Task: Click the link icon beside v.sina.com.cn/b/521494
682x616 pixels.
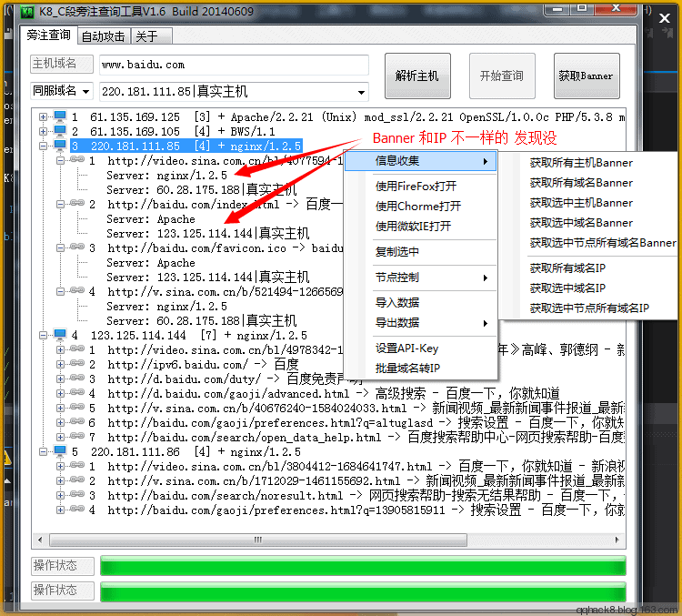Action: click(x=77, y=290)
